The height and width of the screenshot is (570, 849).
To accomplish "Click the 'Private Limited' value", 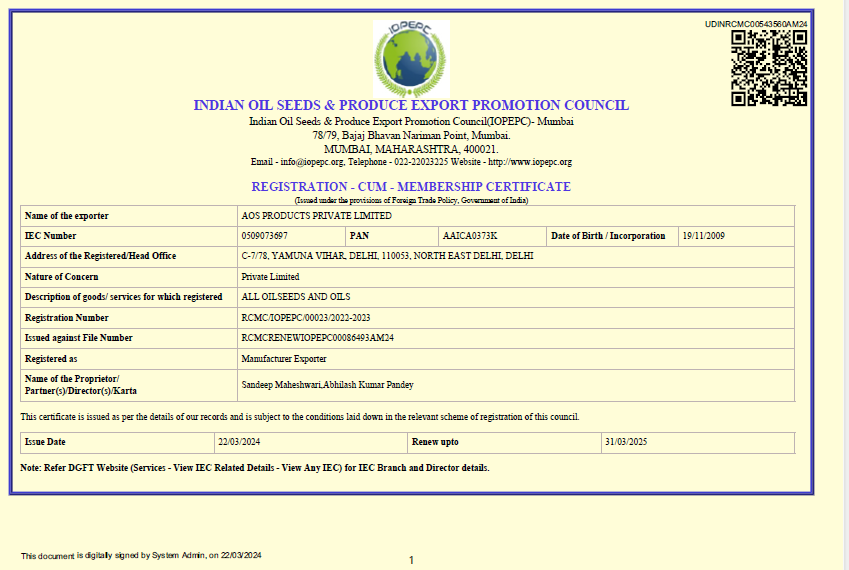I will click(270, 277).
